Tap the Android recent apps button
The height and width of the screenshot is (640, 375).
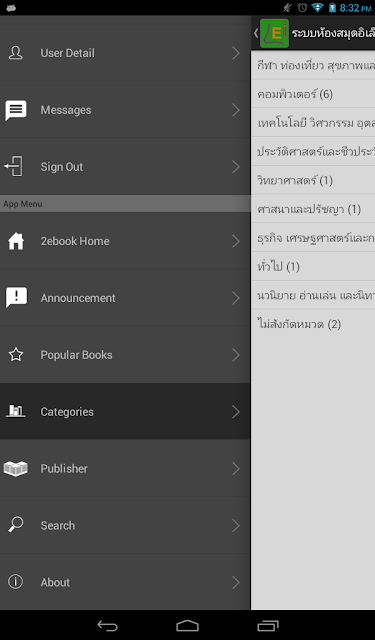(x=268, y=625)
